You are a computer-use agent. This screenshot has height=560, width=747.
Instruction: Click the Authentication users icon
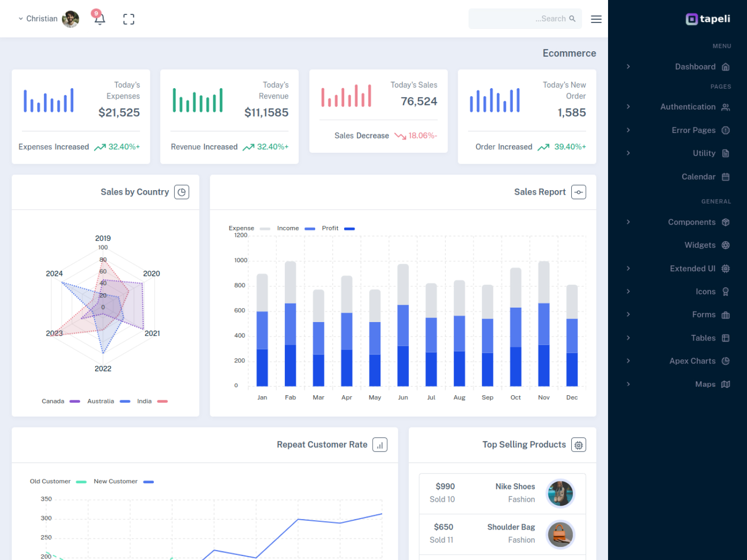coord(726,107)
